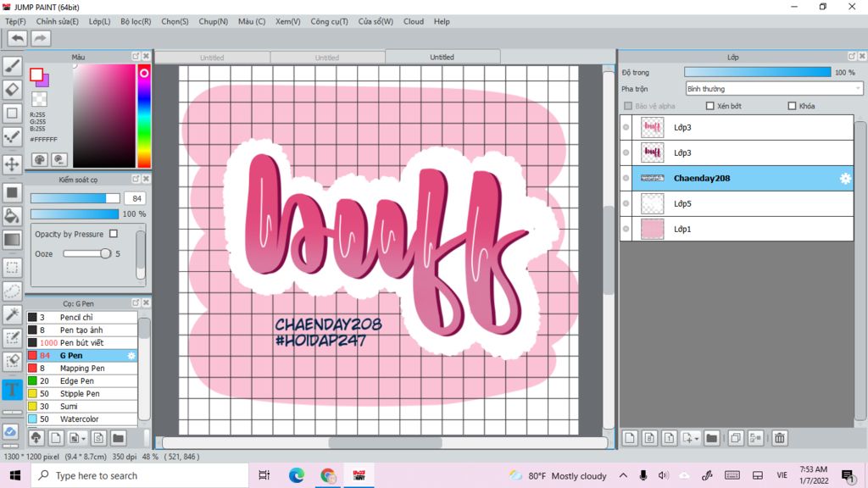
Task: Open the Pha trộn blend mode dropdown
Action: 774,88
